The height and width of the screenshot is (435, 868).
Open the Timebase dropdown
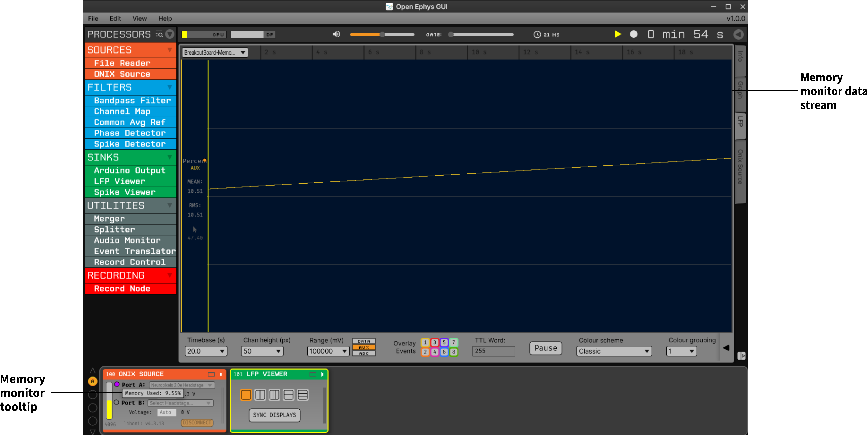206,351
